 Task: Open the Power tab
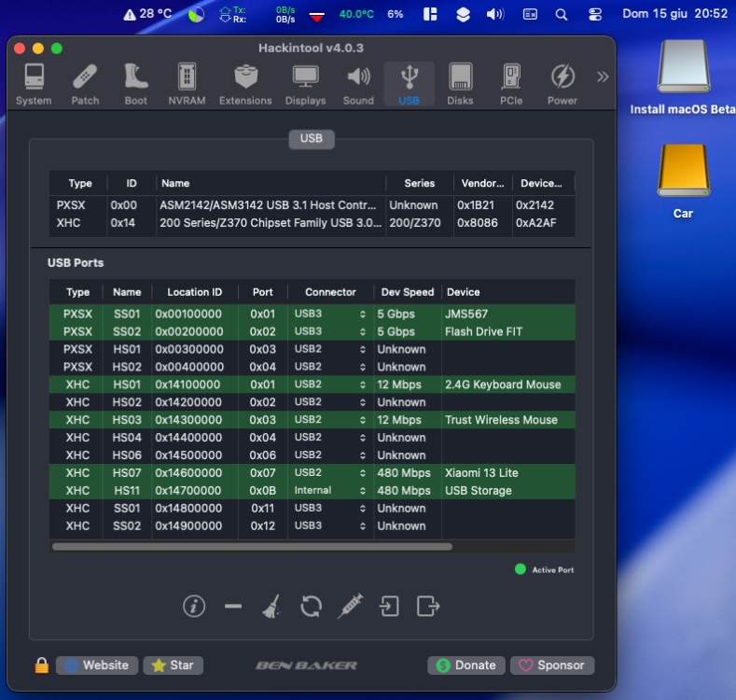click(562, 85)
